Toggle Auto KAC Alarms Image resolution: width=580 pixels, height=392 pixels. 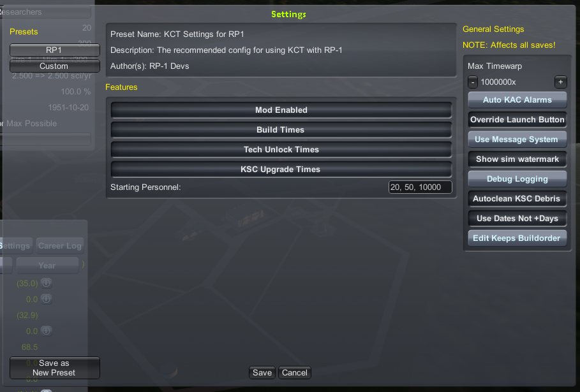click(x=517, y=100)
